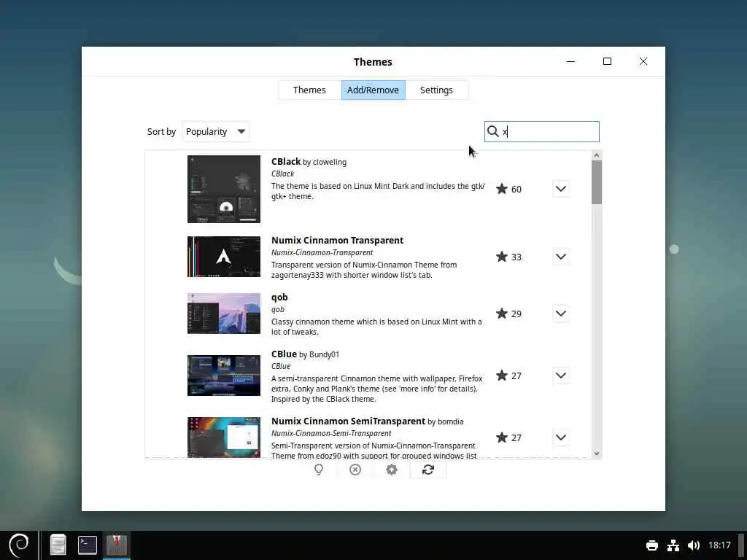This screenshot has height=560, width=747.
Task: Expand the qob theme chevron button
Action: coord(561,314)
